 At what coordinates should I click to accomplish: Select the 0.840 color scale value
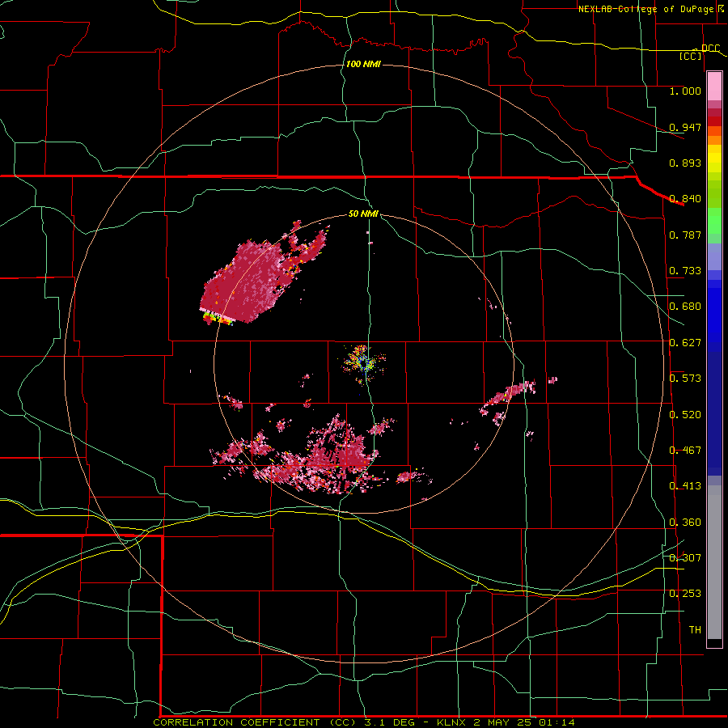pyautogui.click(x=685, y=199)
